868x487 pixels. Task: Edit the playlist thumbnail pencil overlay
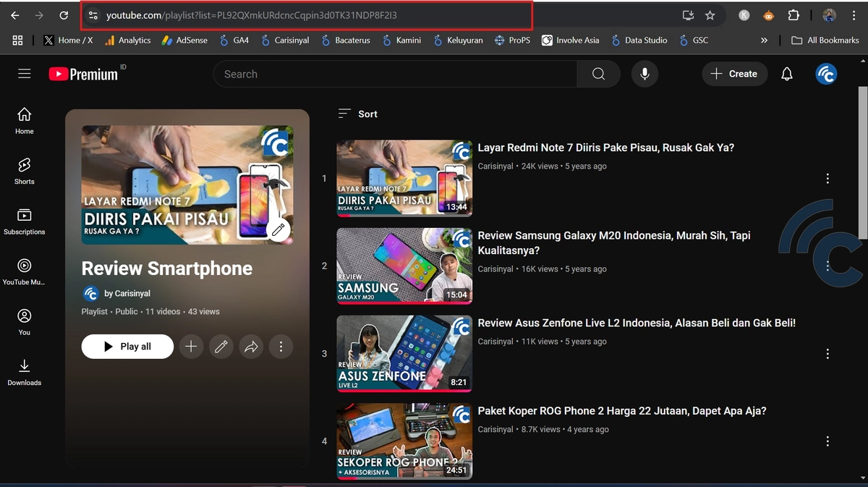[x=278, y=230]
